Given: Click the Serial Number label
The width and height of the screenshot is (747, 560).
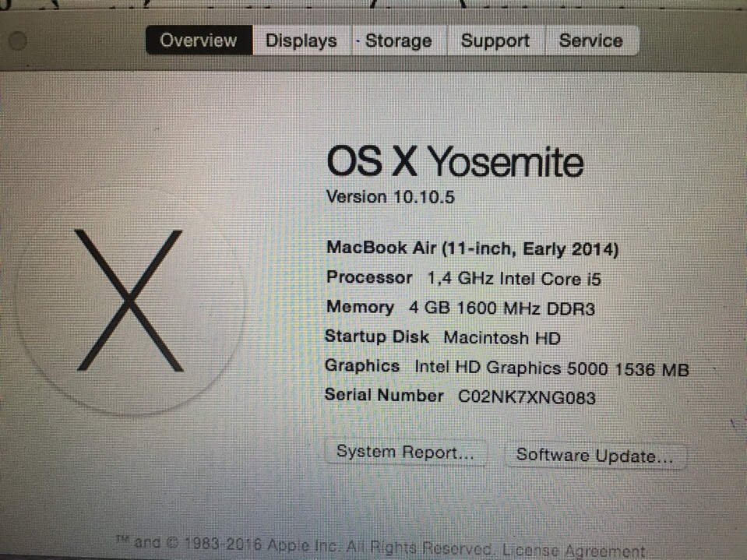Looking at the screenshot, I should 384,395.
